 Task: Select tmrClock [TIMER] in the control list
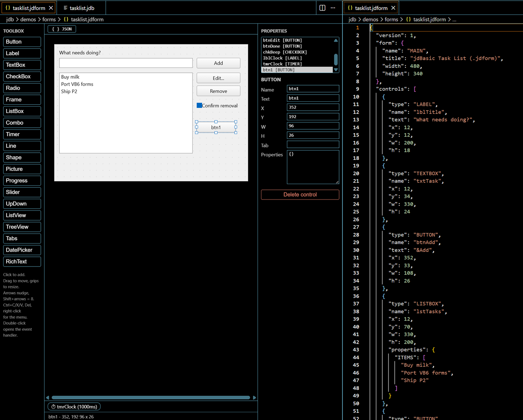click(297, 64)
